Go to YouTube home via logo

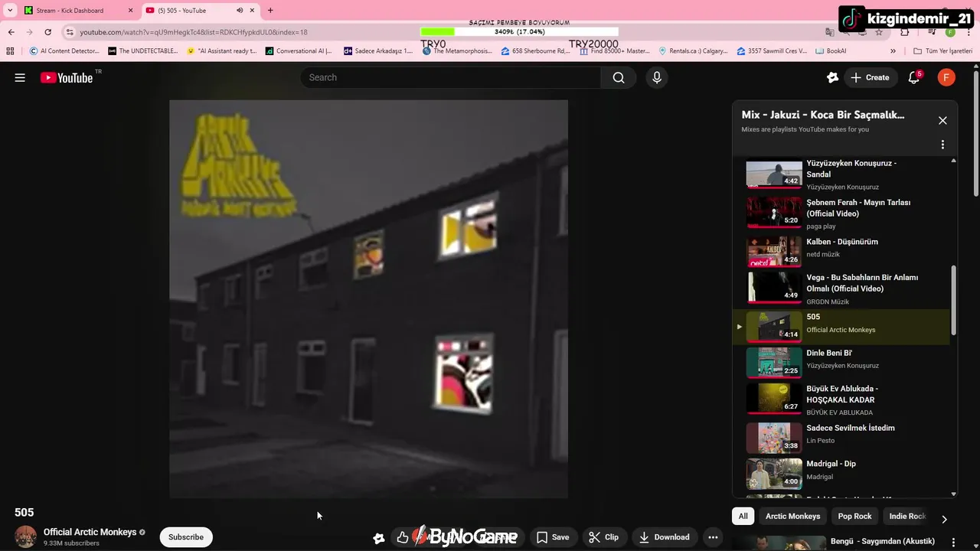pyautogui.click(x=67, y=77)
